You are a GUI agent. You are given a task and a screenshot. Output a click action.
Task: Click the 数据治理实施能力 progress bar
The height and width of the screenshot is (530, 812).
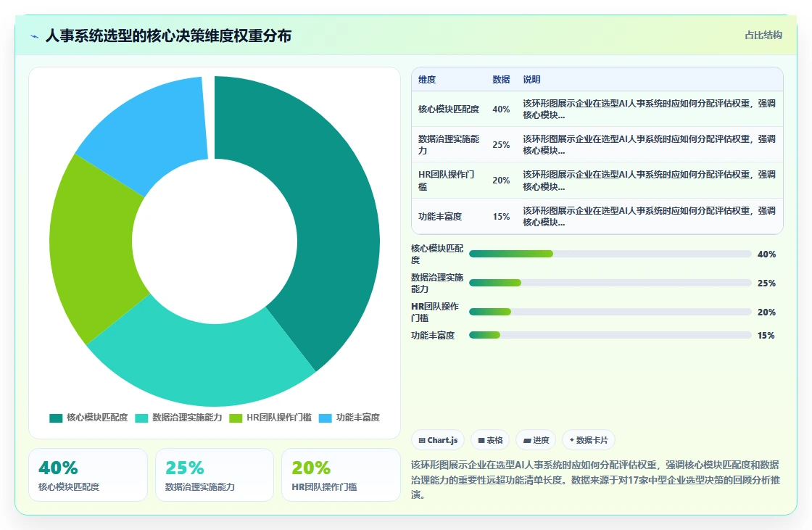(x=610, y=283)
